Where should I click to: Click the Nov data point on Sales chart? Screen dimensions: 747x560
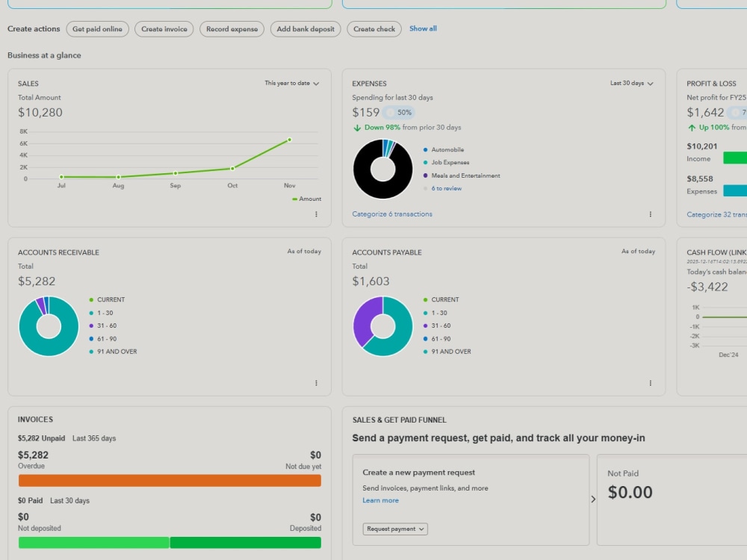pos(290,140)
